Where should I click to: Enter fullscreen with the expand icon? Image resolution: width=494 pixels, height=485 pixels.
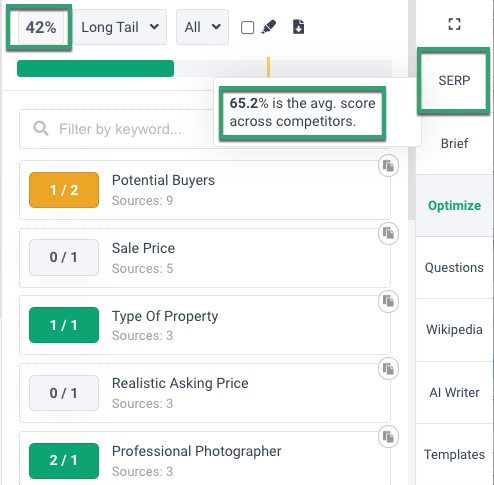coord(454,24)
